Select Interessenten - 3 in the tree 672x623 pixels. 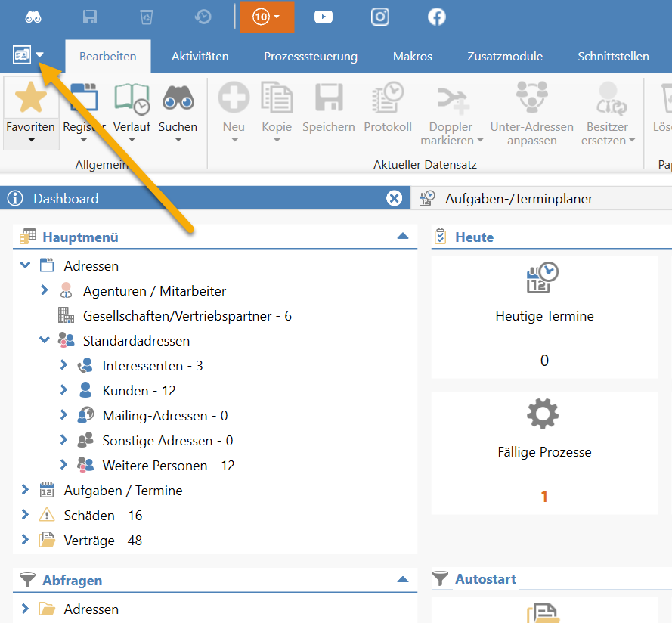click(x=153, y=366)
